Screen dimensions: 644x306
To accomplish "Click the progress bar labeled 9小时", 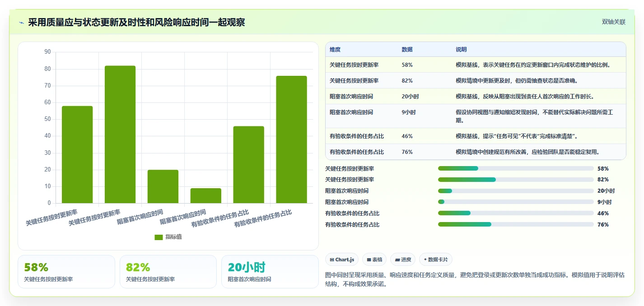I will (x=516, y=202).
